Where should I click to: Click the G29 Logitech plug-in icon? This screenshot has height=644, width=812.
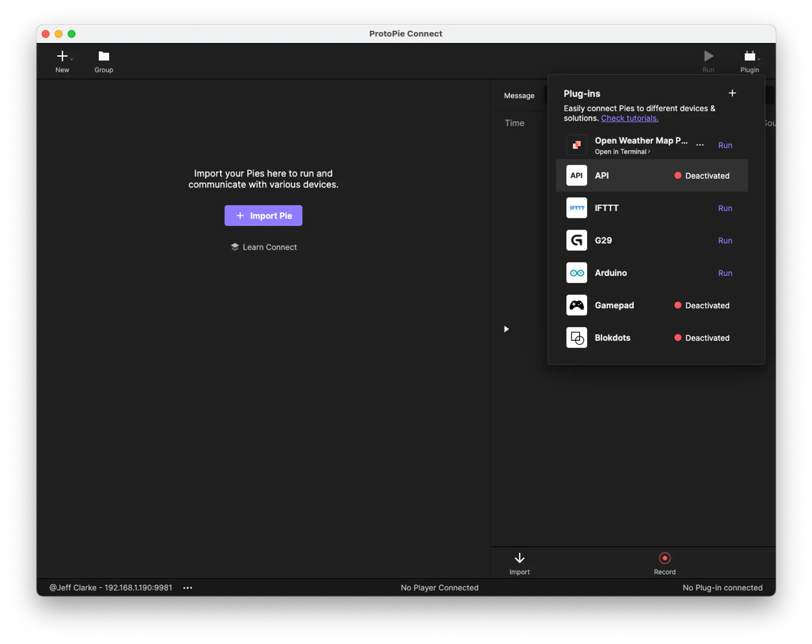pos(577,240)
